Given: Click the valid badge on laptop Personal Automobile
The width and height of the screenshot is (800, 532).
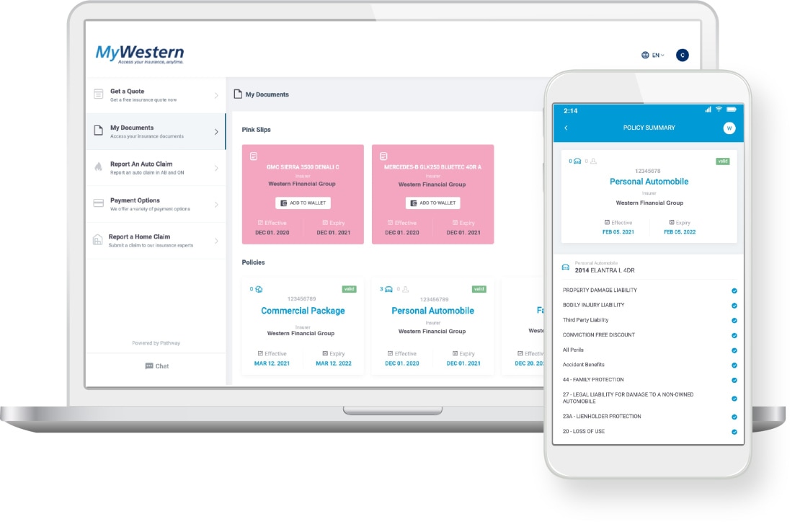Looking at the screenshot, I should pos(479,289).
